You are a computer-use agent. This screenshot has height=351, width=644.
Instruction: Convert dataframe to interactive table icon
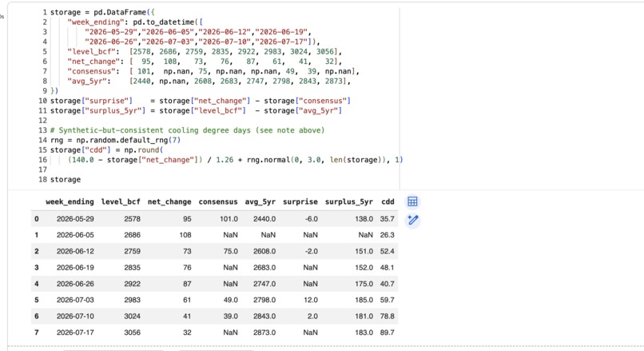click(412, 201)
